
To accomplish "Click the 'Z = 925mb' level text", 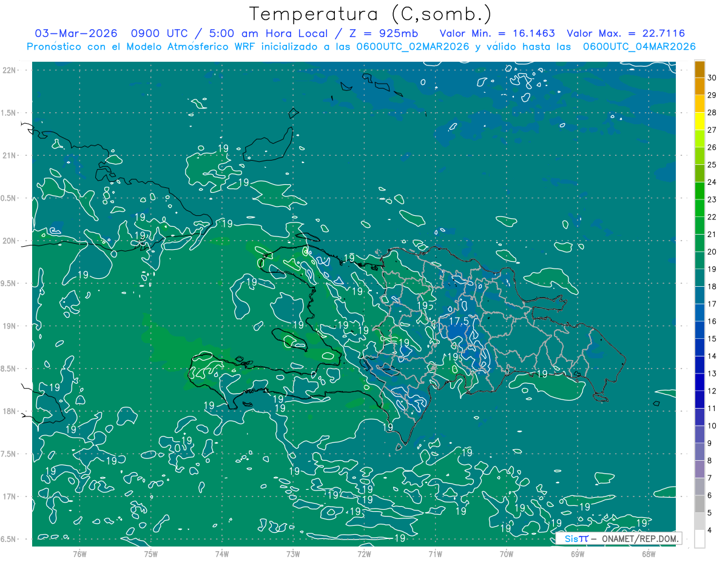I will pos(384,33).
